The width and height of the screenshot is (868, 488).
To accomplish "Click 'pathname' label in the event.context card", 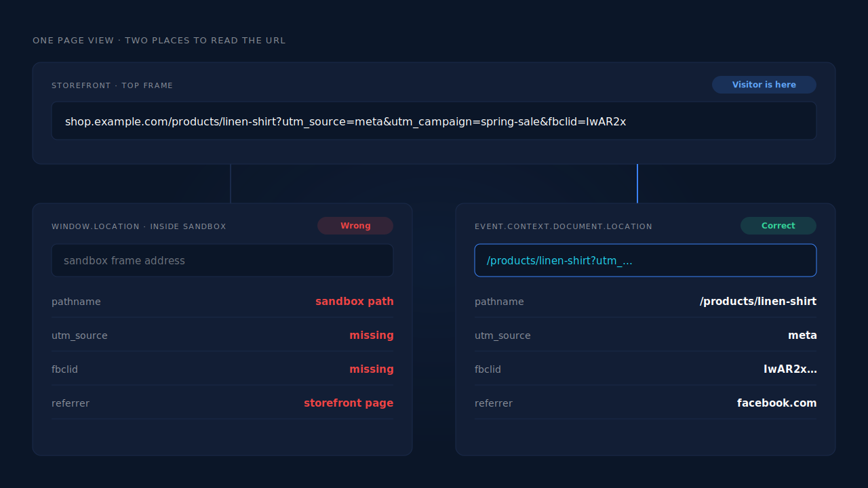I will pyautogui.click(x=499, y=302).
